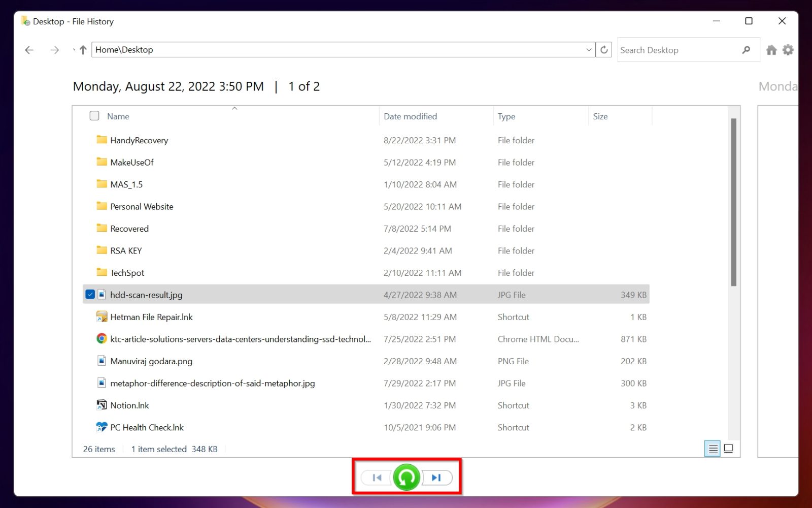The width and height of the screenshot is (812, 508).
Task: Click the search magnifier icon
Action: coord(746,49)
